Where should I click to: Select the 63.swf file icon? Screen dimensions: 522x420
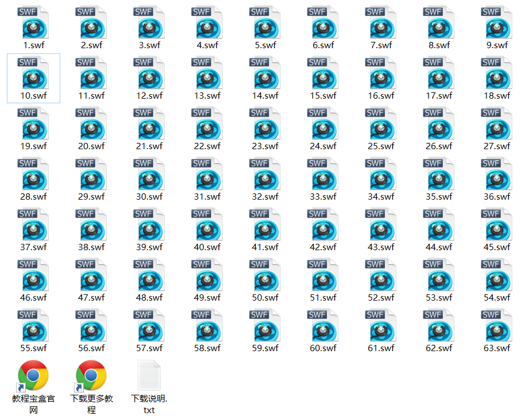click(x=497, y=325)
